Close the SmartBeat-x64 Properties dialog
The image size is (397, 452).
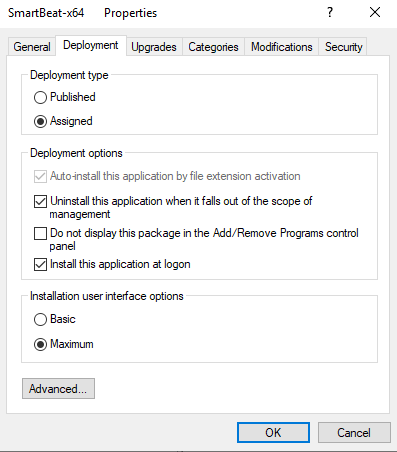[375, 12]
